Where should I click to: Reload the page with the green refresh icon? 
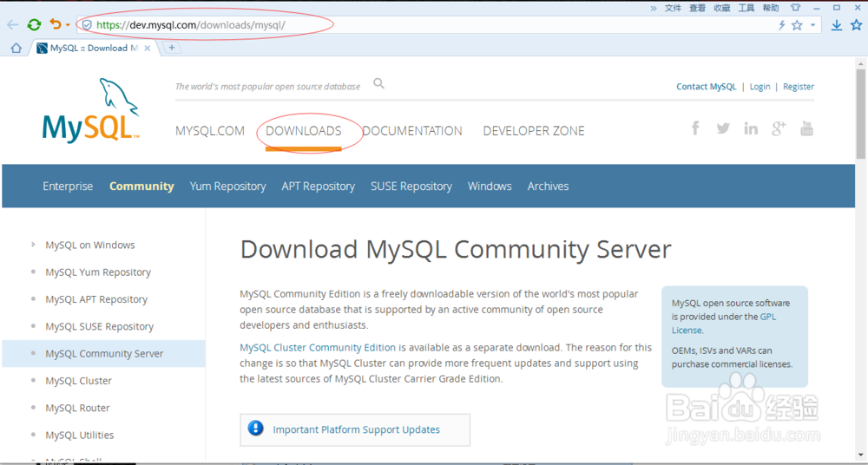point(35,25)
